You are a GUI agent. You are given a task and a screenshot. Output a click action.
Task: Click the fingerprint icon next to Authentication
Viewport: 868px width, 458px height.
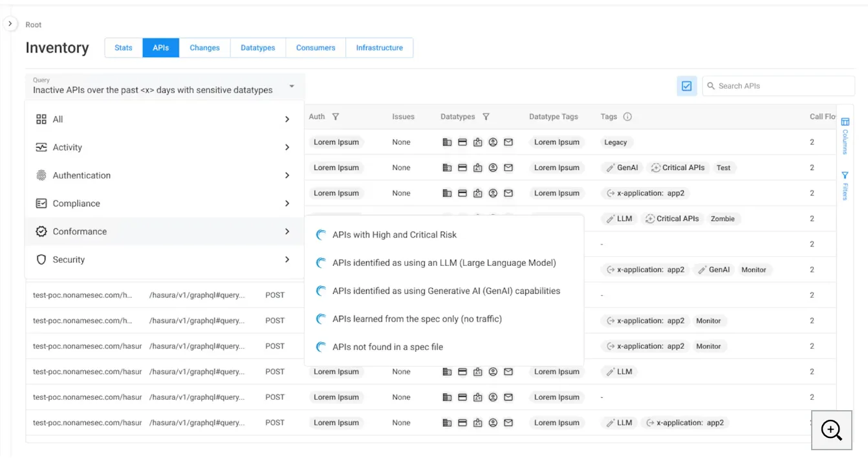click(40, 175)
